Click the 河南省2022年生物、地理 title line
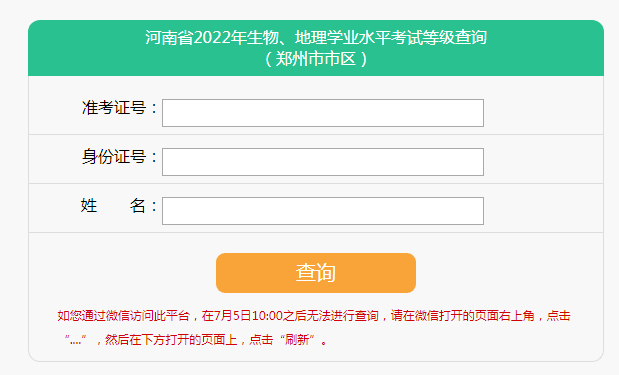This screenshot has width=619, height=375. pyautogui.click(x=316, y=38)
